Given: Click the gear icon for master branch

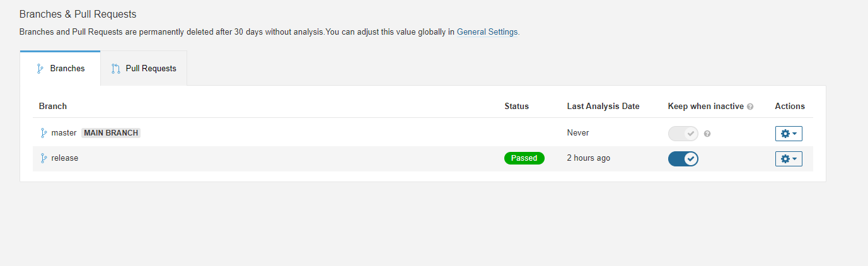Looking at the screenshot, I should (x=785, y=134).
